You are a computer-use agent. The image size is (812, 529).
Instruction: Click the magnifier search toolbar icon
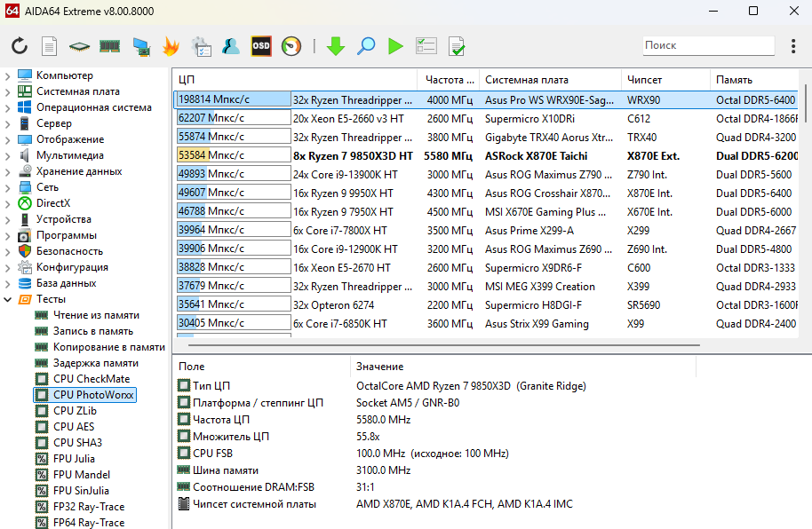(366, 46)
